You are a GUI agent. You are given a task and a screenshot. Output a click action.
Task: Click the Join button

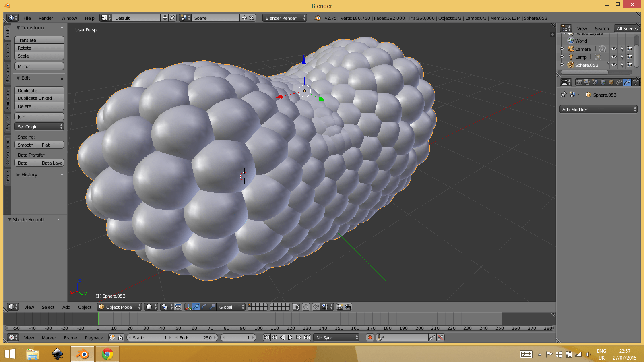(x=39, y=116)
